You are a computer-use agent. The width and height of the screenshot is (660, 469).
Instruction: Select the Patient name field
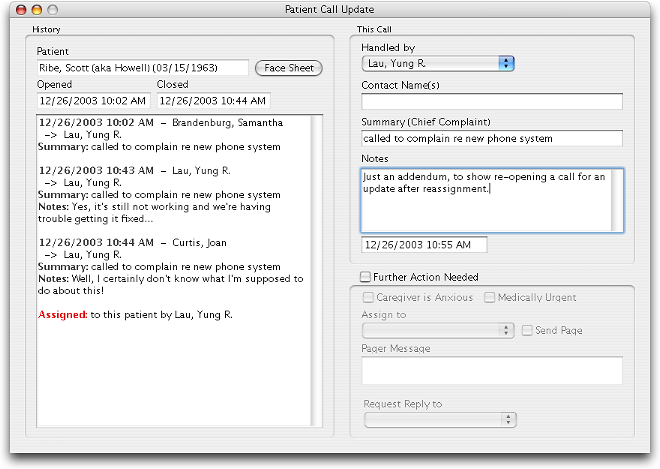(x=142, y=68)
